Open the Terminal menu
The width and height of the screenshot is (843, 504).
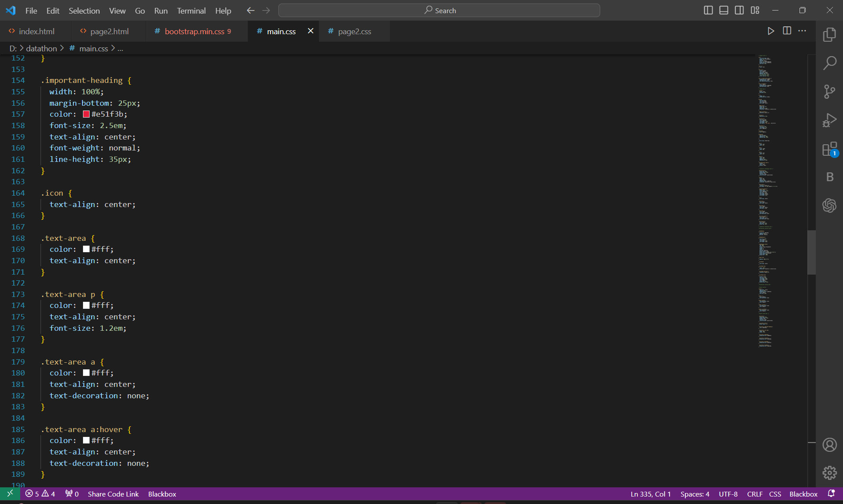191,11
